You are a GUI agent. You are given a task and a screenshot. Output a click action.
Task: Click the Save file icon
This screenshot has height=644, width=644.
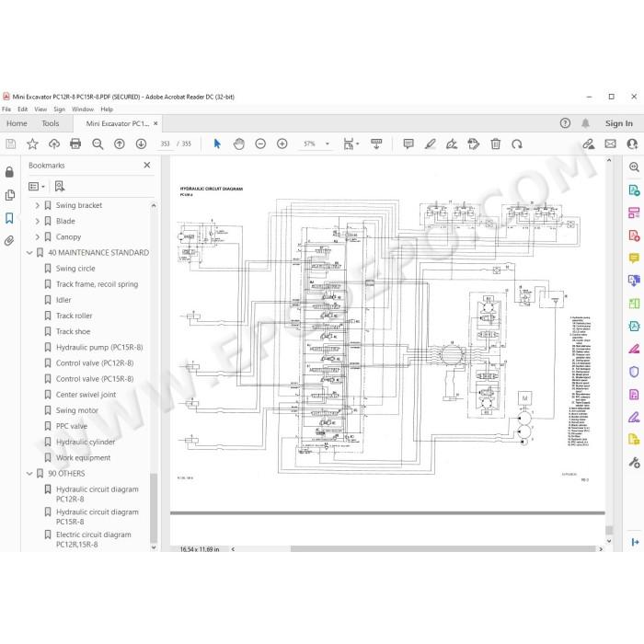(11, 144)
